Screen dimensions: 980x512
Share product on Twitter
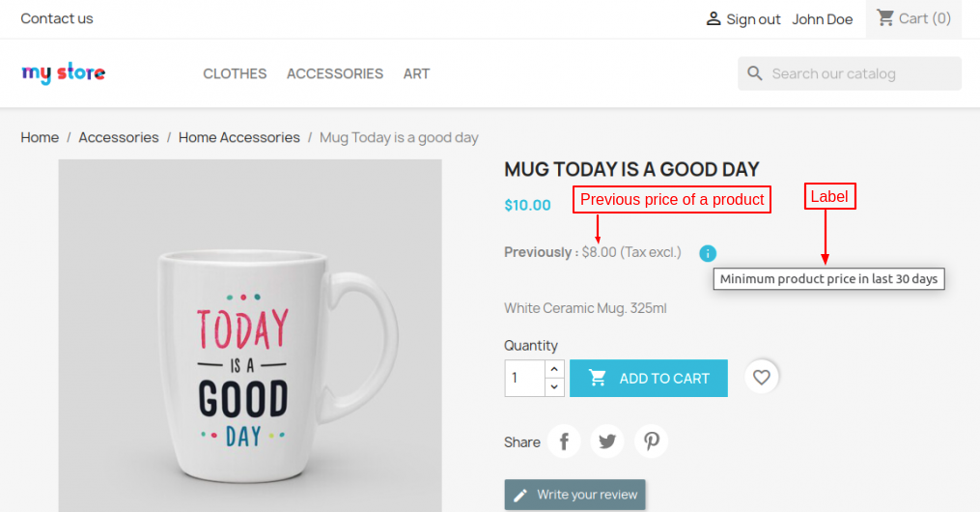607,441
